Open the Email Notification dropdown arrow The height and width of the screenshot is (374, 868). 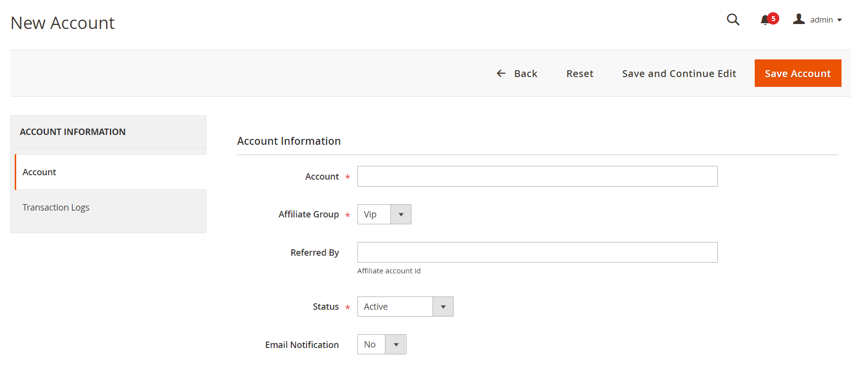[396, 345]
